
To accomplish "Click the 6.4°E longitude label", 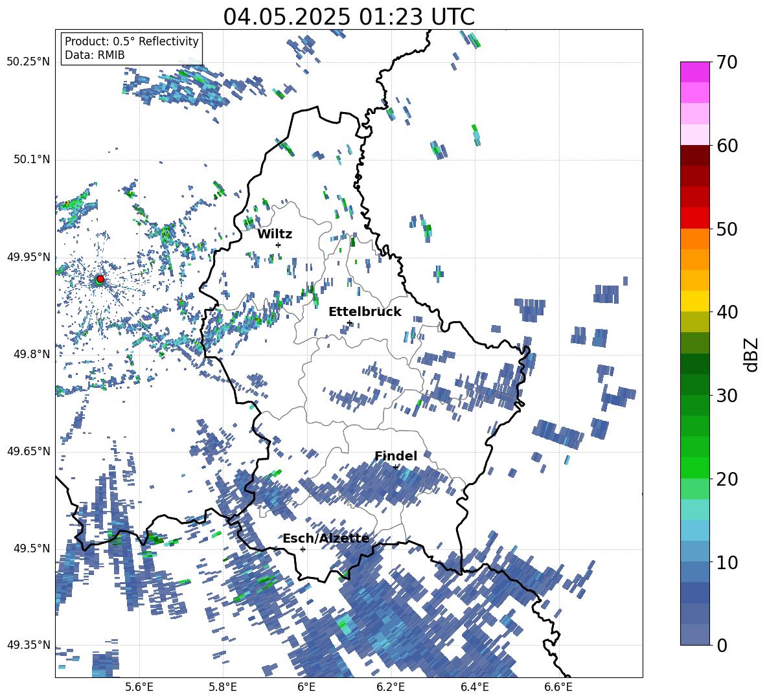I will click(x=474, y=688).
